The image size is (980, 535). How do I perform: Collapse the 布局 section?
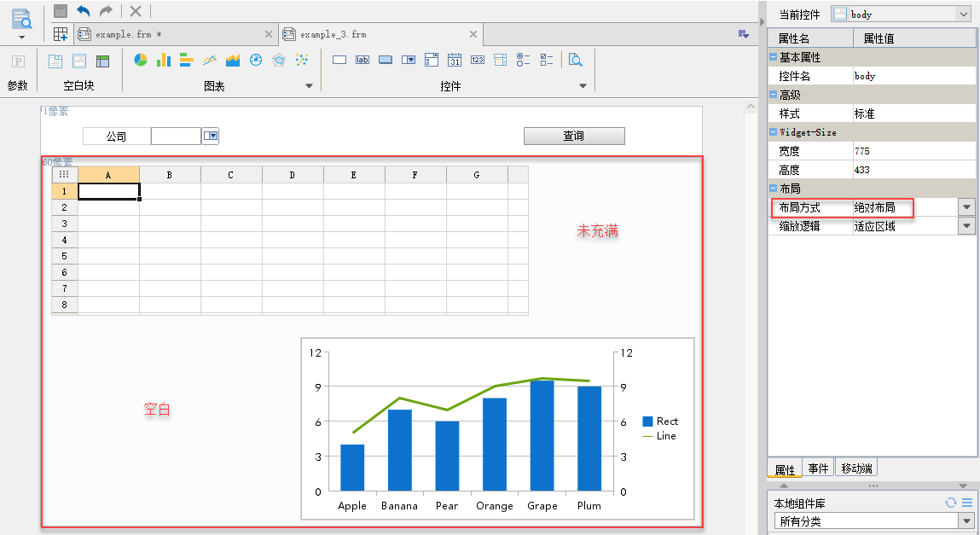pos(773,188)
